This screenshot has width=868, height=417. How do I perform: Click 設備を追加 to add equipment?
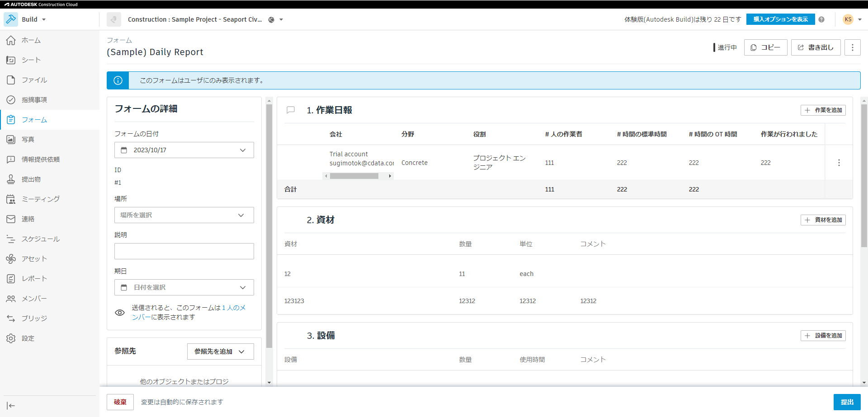tap(823, 336)
